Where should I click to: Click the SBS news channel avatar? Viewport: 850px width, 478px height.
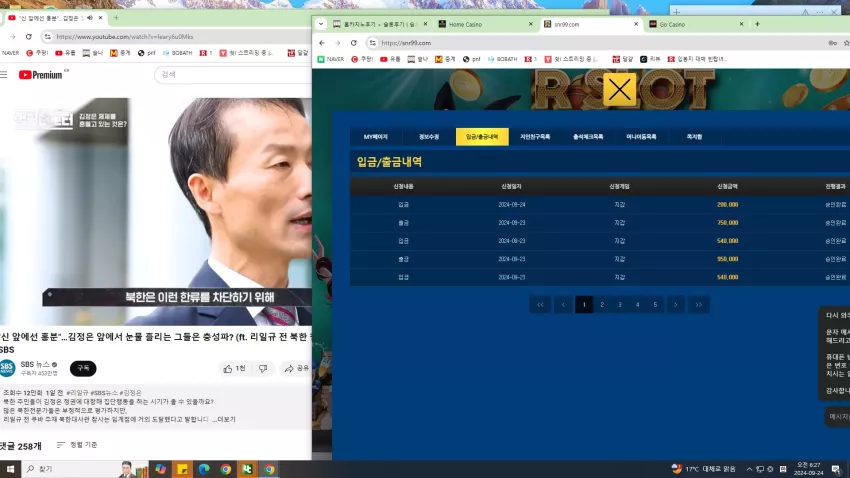8,369
